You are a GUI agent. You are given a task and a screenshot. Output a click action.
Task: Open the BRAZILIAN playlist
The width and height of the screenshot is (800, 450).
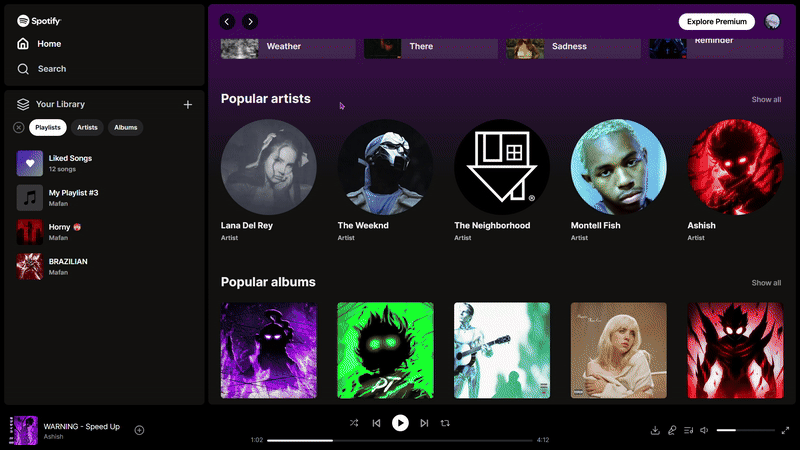105,266
